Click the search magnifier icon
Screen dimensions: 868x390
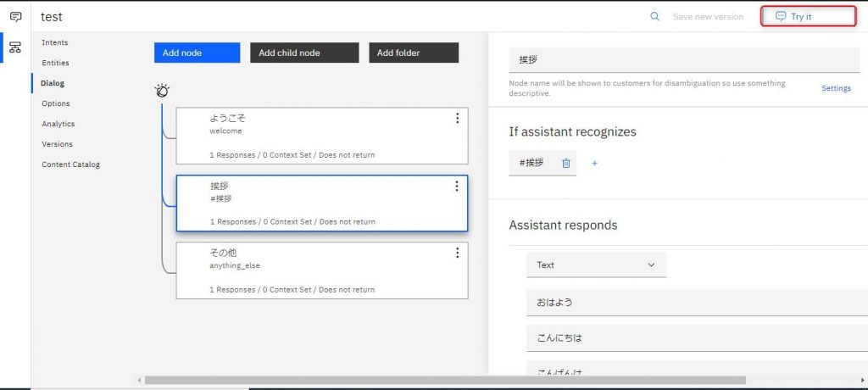655,17
